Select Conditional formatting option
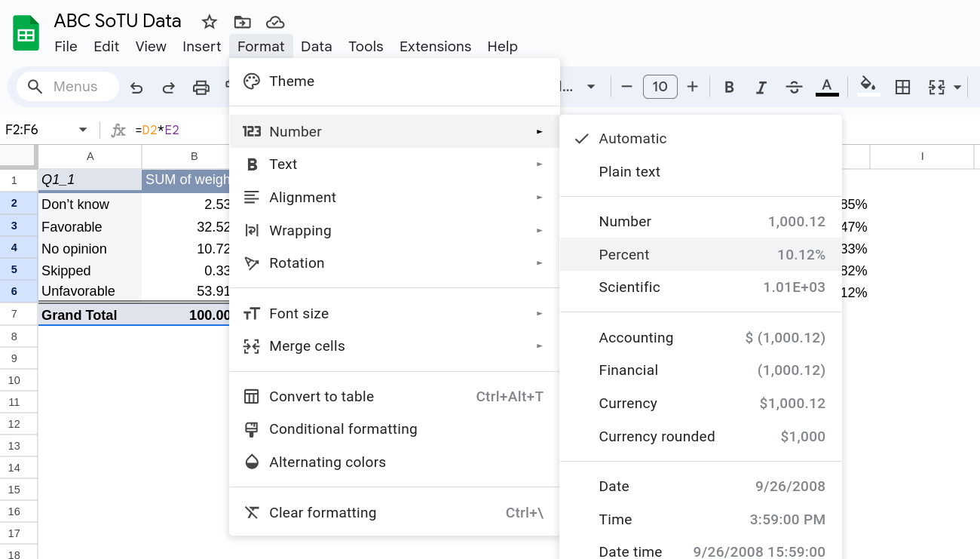This screenshot has height=559, width=980. coord(343,429)
